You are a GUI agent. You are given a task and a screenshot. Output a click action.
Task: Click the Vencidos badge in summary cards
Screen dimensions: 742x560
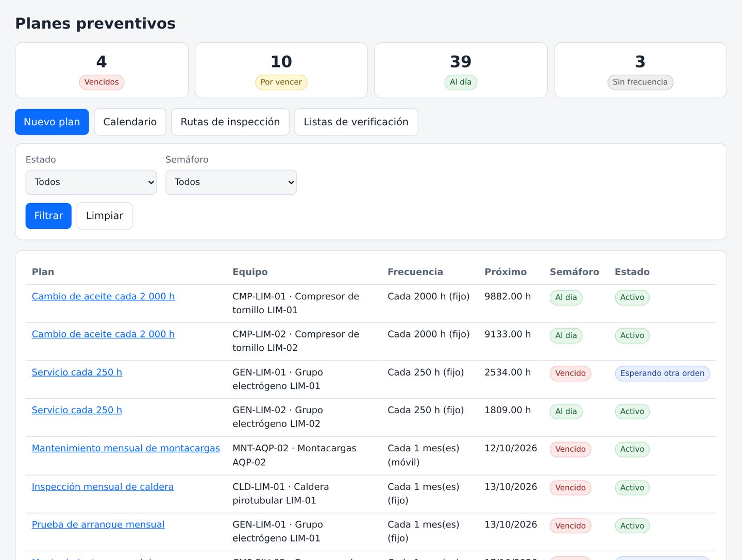pyautogui.click(x=102, y=82)
